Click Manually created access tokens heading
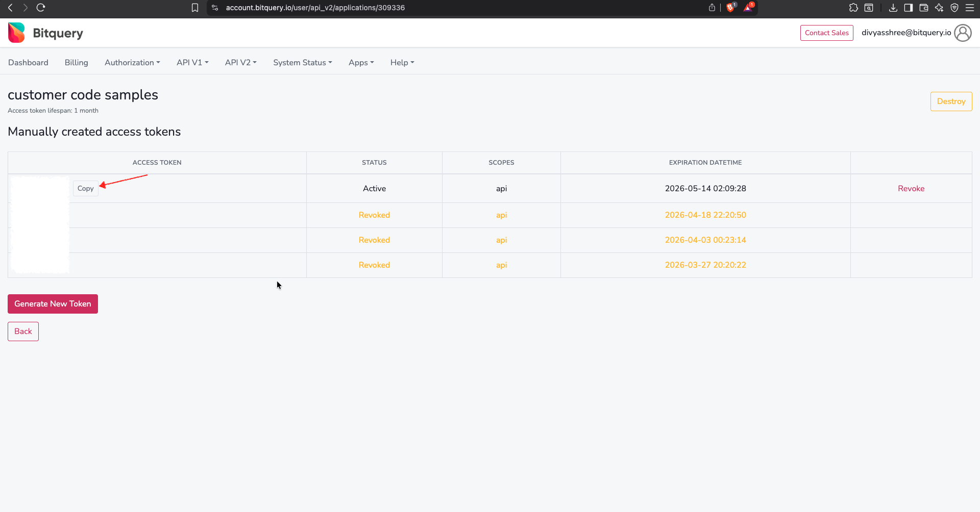980x512 pixels. click(94, 132)
